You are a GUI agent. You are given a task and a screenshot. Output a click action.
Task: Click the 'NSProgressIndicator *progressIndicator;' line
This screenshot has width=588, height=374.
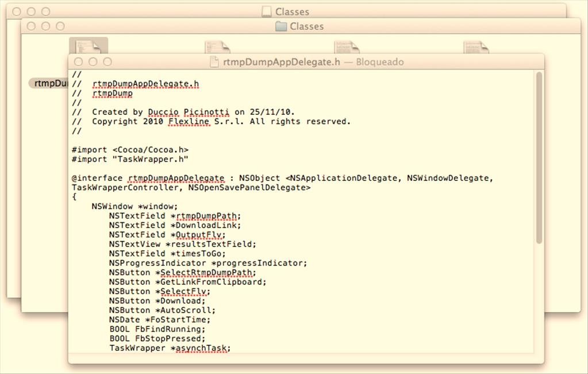[x=208, y=263]
